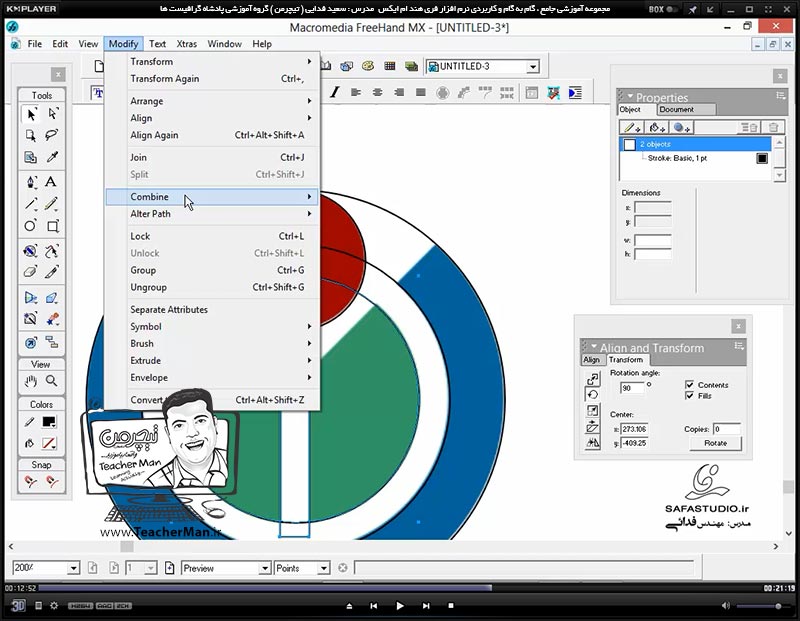Image resolution: width=800 pixels, height=621 pixels.
Task: Choose Join from Modify menu
Action: tap(212, 157)
